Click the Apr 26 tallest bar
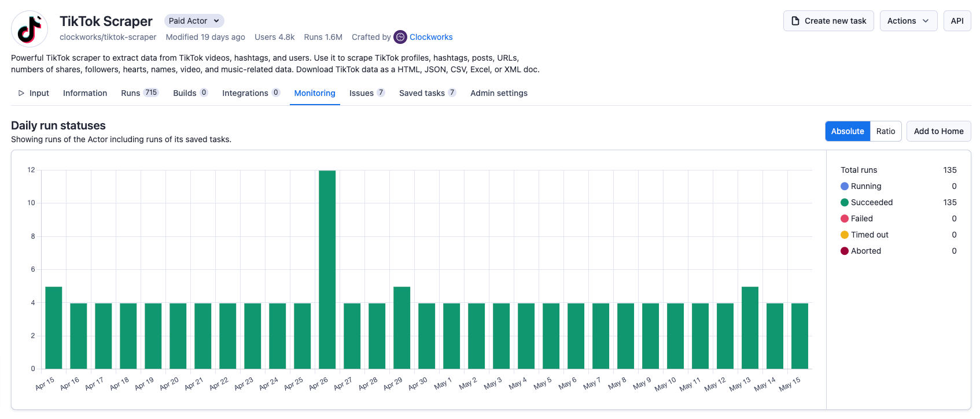 (327, 270)
